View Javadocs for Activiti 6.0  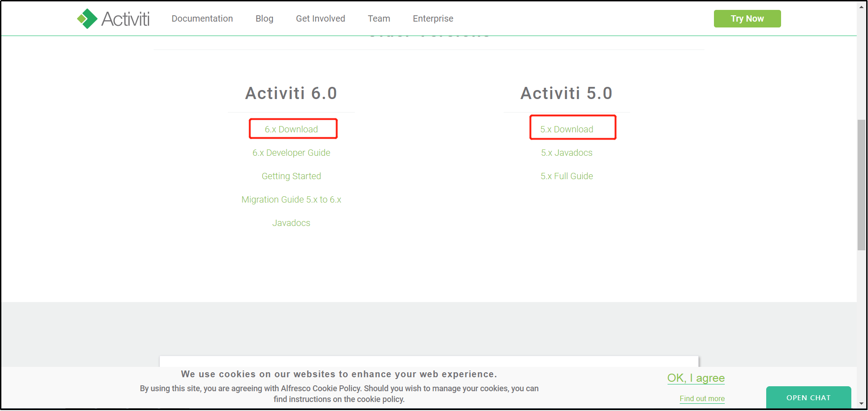291,223
